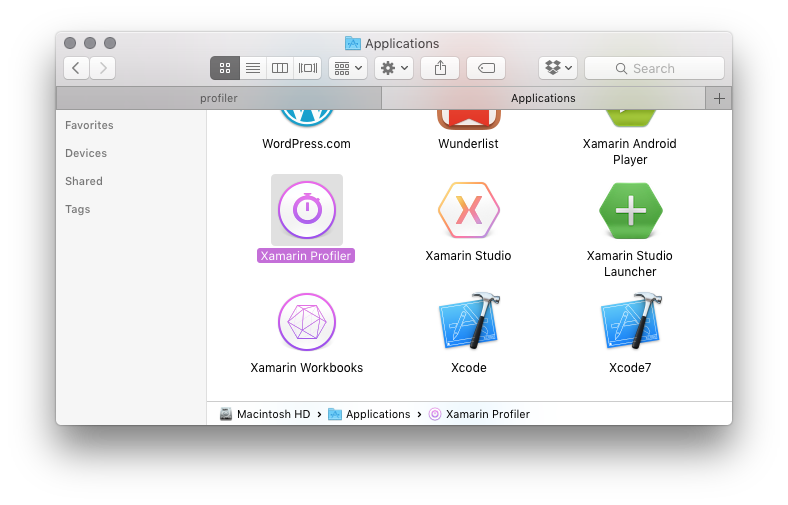Click the Xcode7 name label
Screen dimensions: 788x505
point(630,368)
